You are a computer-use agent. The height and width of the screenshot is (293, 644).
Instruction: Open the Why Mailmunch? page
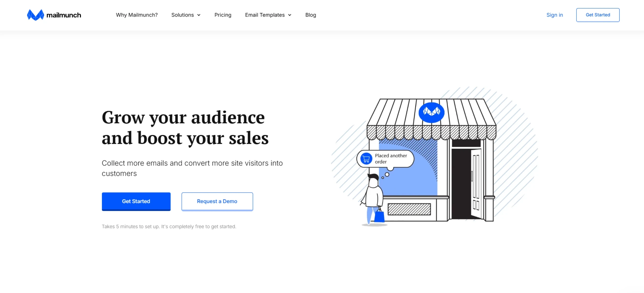[x=137, y=15]
